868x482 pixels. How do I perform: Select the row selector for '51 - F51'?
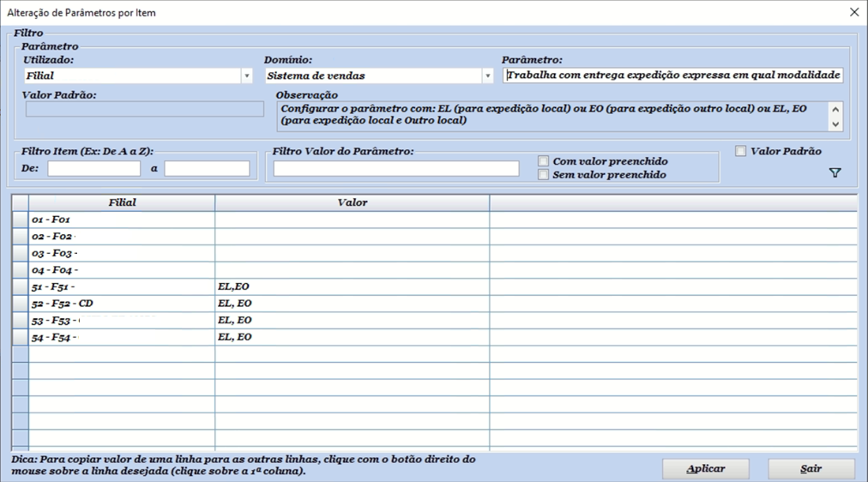20,286
